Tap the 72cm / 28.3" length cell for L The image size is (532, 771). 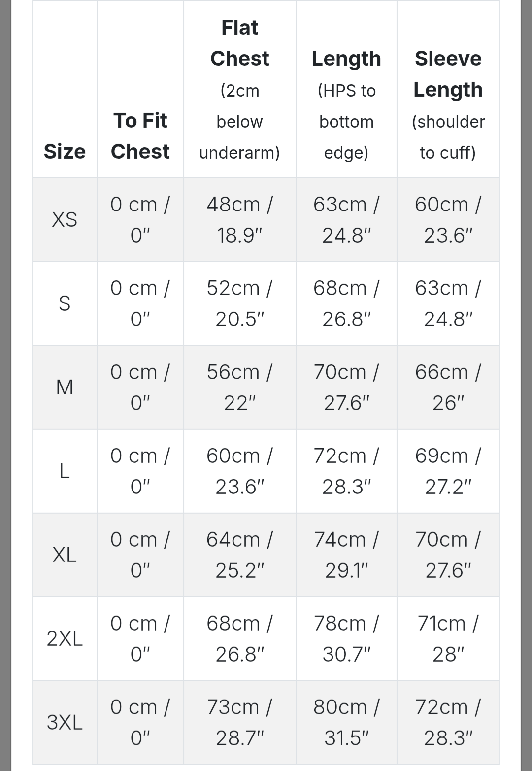pos(346,471)
